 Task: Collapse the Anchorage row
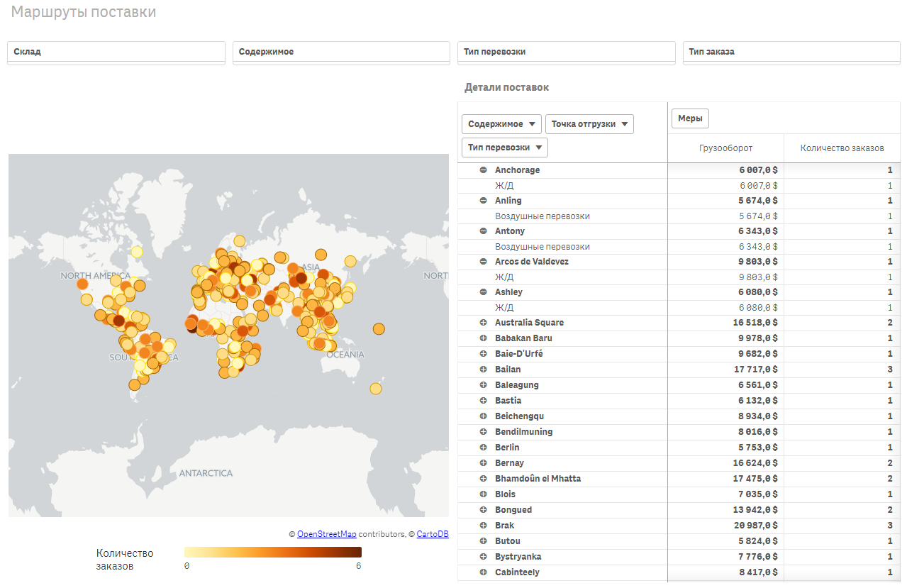484,170
